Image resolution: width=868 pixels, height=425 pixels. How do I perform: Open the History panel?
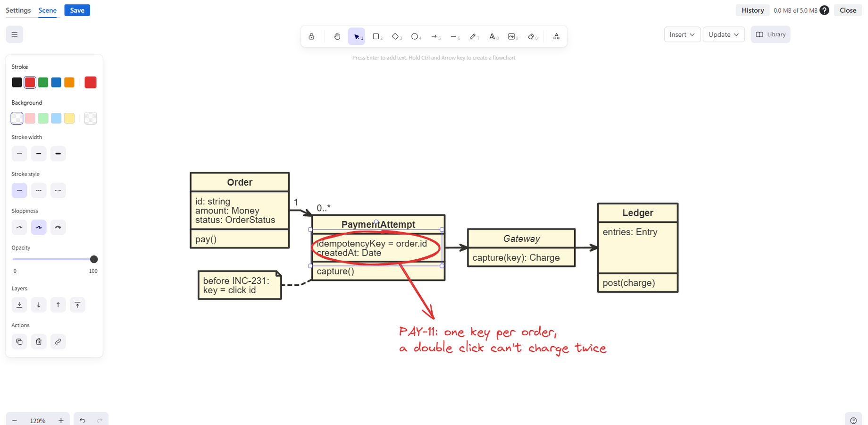(x=752, y=10)
